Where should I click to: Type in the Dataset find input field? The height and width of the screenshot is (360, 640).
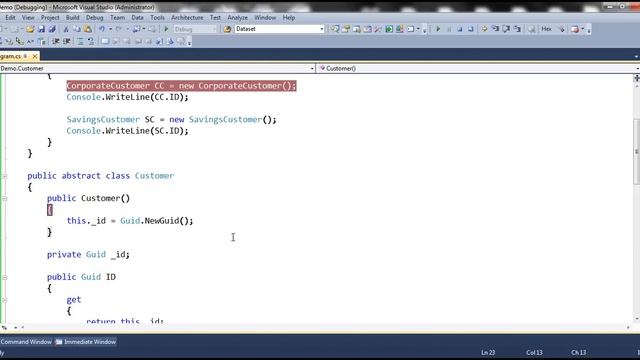(277, 29)
